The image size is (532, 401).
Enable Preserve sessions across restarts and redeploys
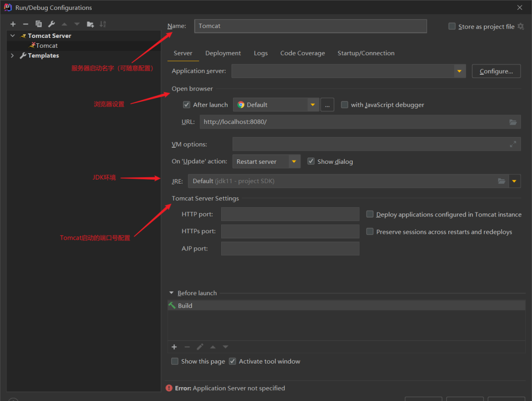[370, 232]
